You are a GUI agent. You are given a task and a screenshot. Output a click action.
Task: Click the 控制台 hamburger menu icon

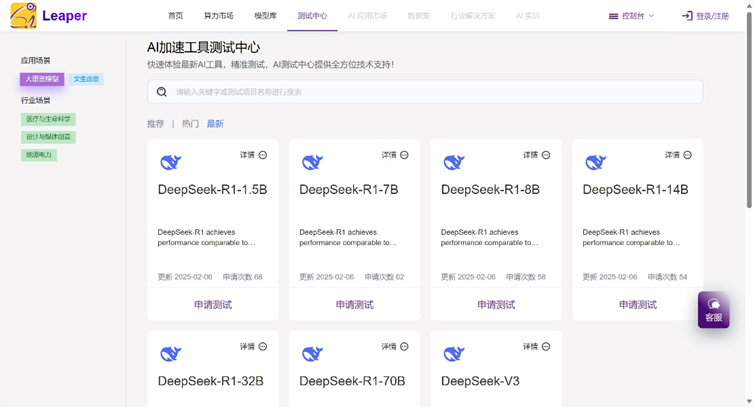(x=613, y=16)
